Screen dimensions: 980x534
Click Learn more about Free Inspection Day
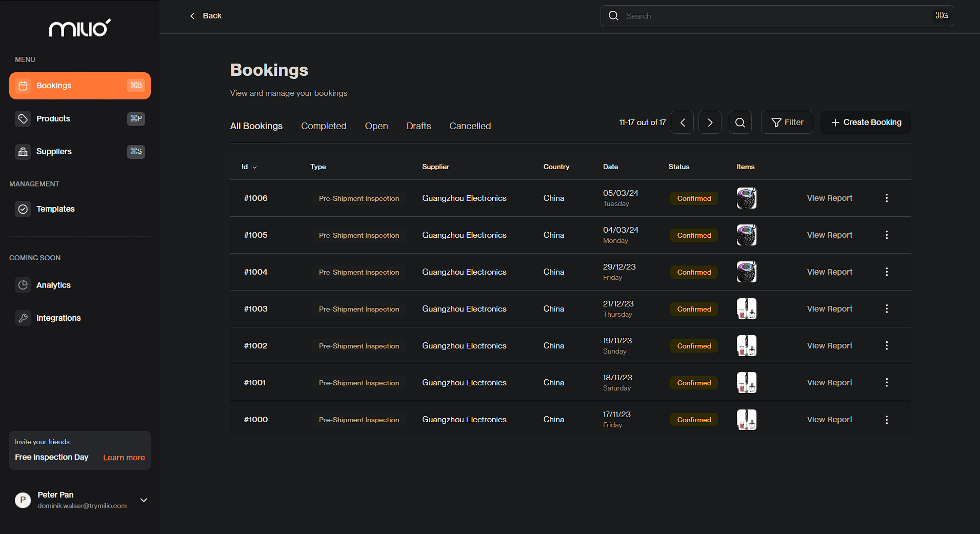pos(124,458)
